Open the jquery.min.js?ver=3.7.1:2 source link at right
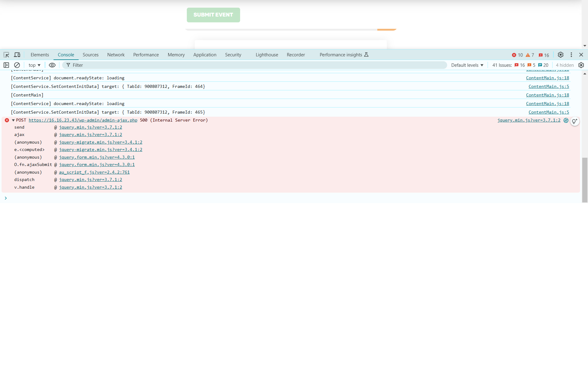Screen dimensions: 588x392 click(x=529, y=120)
